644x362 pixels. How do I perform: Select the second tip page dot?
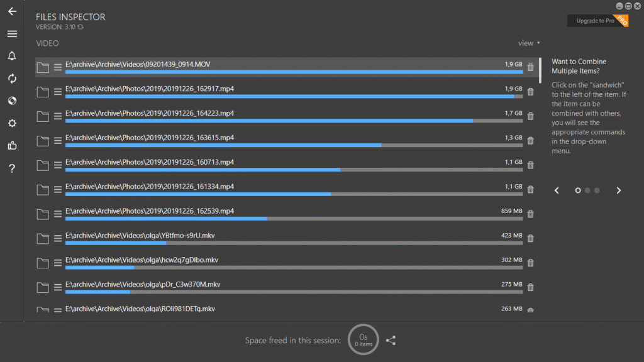[587, 190]
